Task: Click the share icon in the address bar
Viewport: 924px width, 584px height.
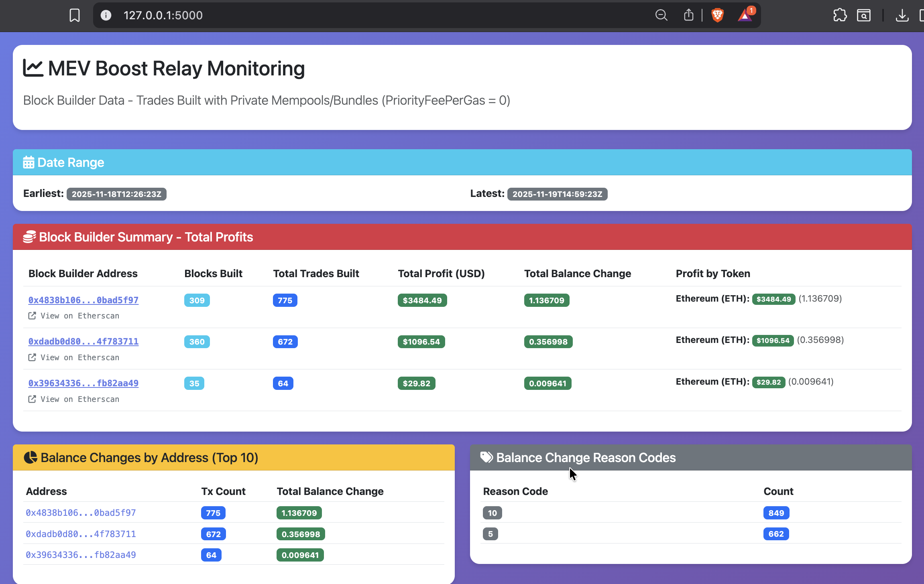Action: (x=689, y=15)
